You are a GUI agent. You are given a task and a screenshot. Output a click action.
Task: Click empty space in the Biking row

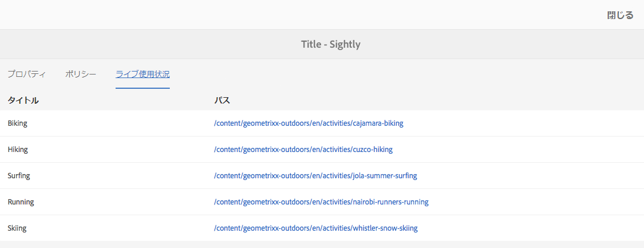coord(524,123)
